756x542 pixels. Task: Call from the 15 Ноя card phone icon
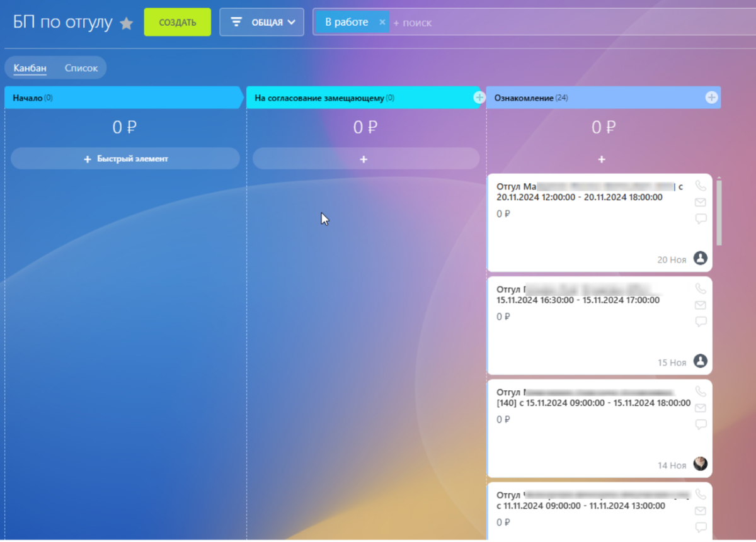click(x=701, y=289)
